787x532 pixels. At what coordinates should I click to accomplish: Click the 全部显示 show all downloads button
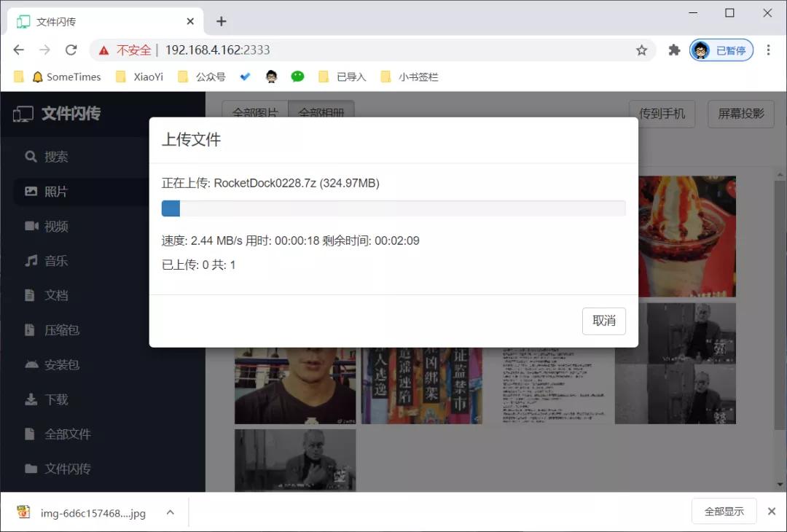point(724,512)
